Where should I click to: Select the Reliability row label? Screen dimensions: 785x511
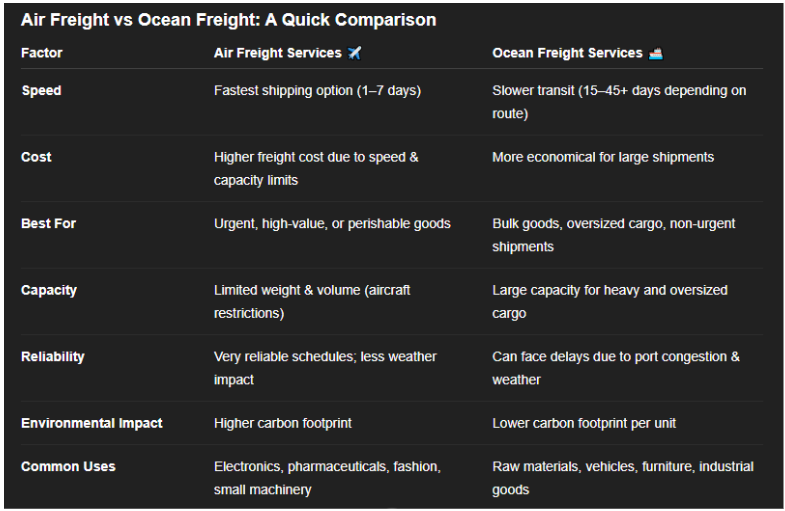(53, 357)
